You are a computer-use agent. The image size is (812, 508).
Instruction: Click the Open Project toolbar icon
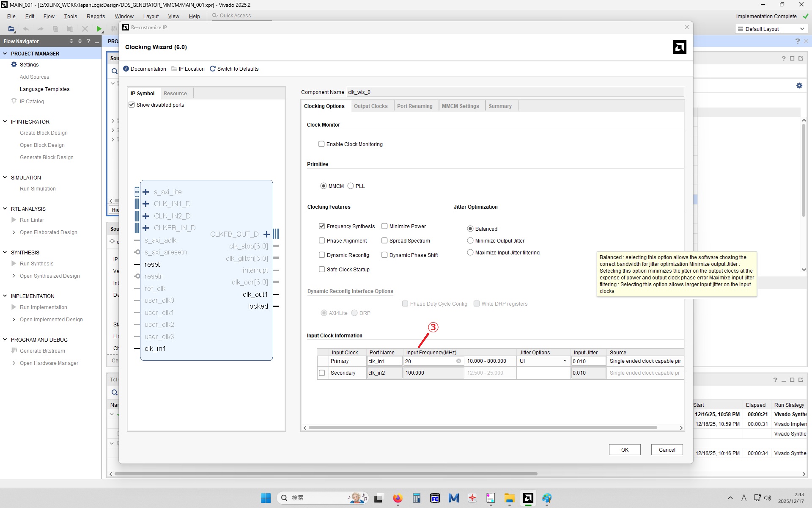click(x=11, y=29)
